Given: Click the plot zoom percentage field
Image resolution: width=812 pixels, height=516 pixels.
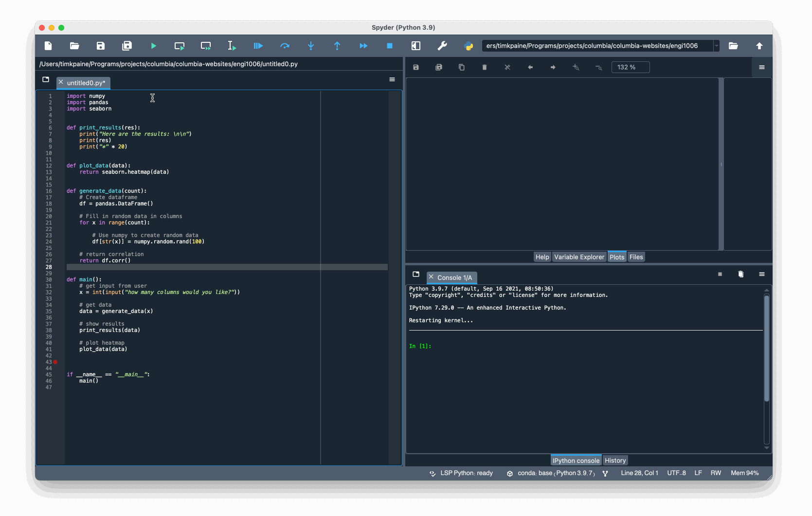Looking at the screenshot, I should (x=631, y=67).
